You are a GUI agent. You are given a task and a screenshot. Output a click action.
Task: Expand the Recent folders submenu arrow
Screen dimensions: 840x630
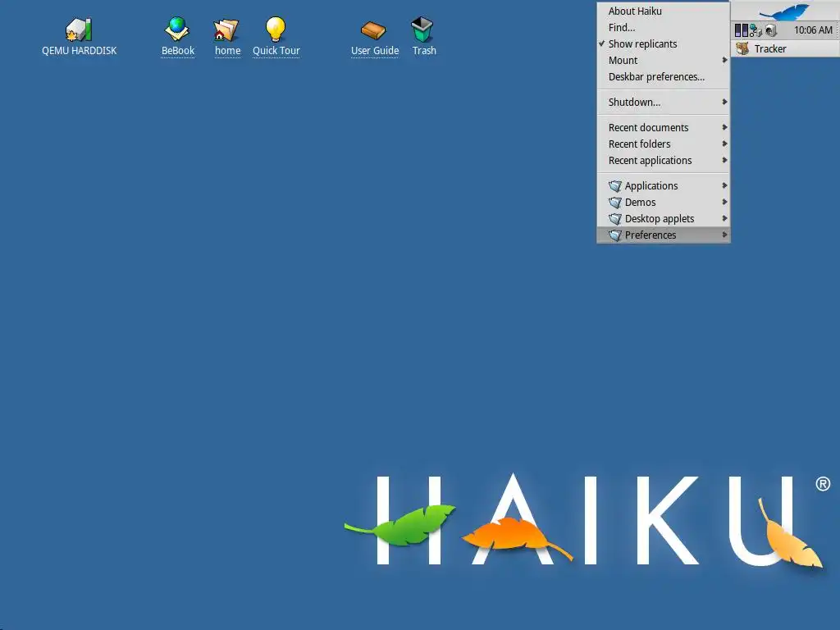point(724,144)
